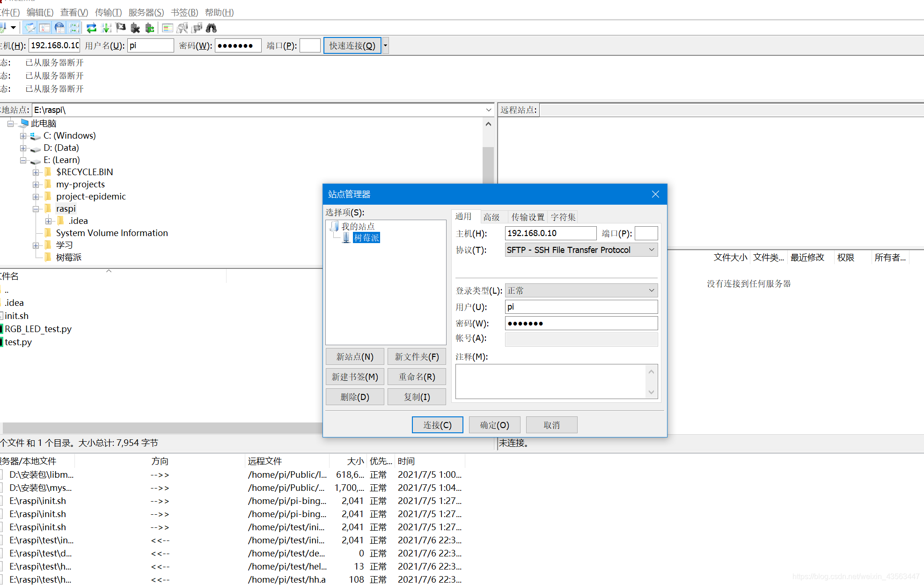924x585 pixels.
Task: Open the site manager toolbar dropdown arrow
Action: 14,28
